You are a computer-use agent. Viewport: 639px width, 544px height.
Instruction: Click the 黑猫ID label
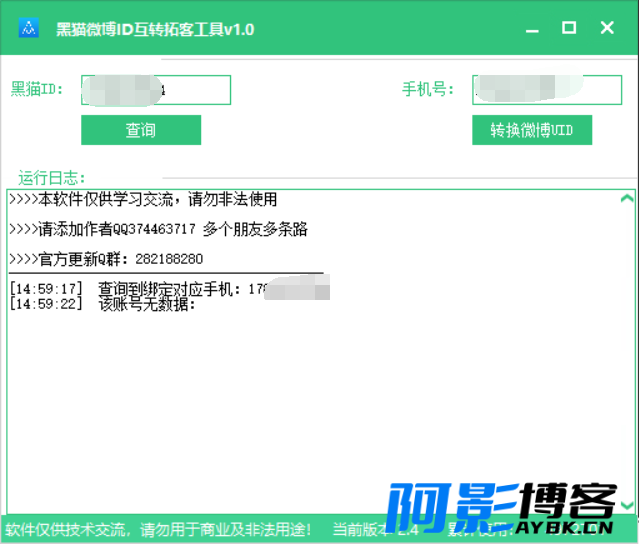pyautogui.click(x=37, y=89)
